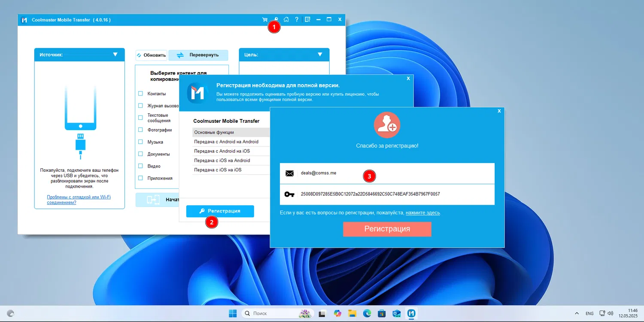Select Передача с Android на iOS
The width and height of the screenshot is (644, 322).
tap(231, 151)
